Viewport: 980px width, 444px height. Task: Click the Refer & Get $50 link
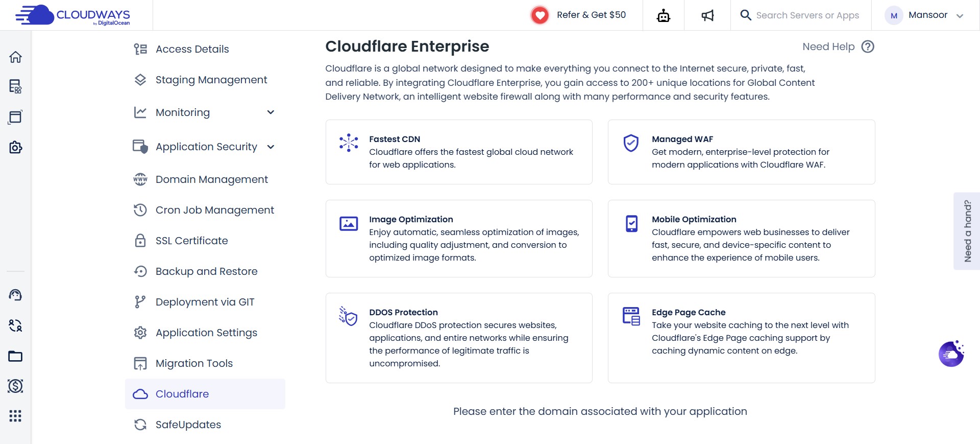click(x=591, y=15)
